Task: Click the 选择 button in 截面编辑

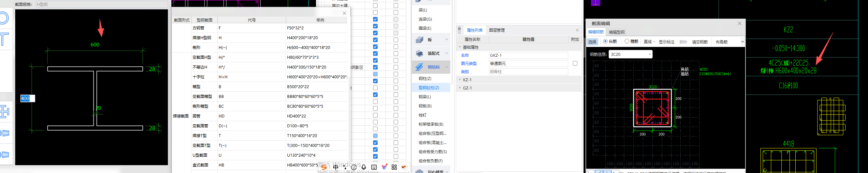Action: (592, 41)
